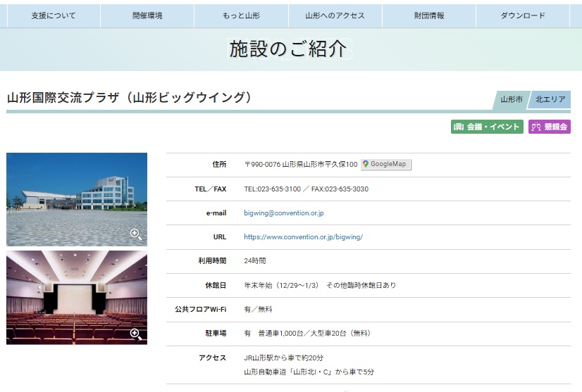Select the purple 懇親会 badge

(x=550, y=127)
